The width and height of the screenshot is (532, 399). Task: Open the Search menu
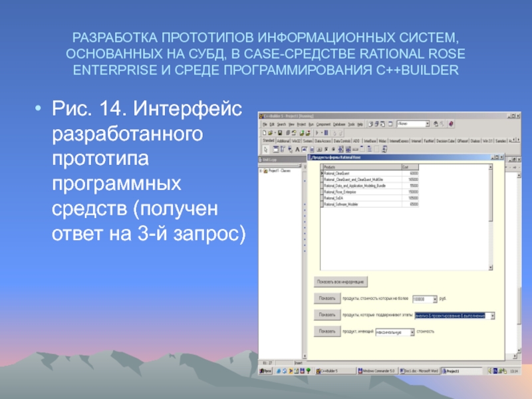281,124
